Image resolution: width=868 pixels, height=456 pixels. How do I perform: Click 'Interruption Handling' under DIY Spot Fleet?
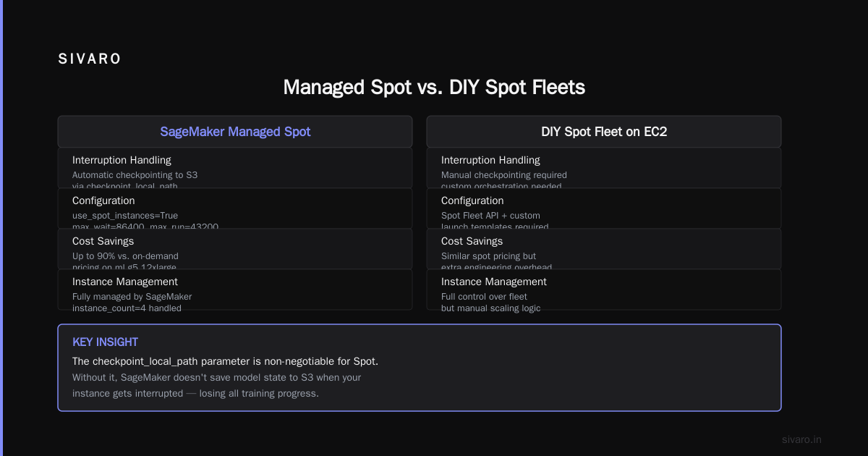click(x=490, y=160)
